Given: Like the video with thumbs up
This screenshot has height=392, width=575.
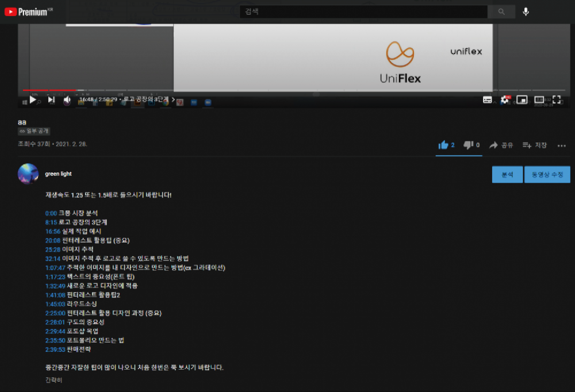Looking at the screenshot, I should point(443,145).
